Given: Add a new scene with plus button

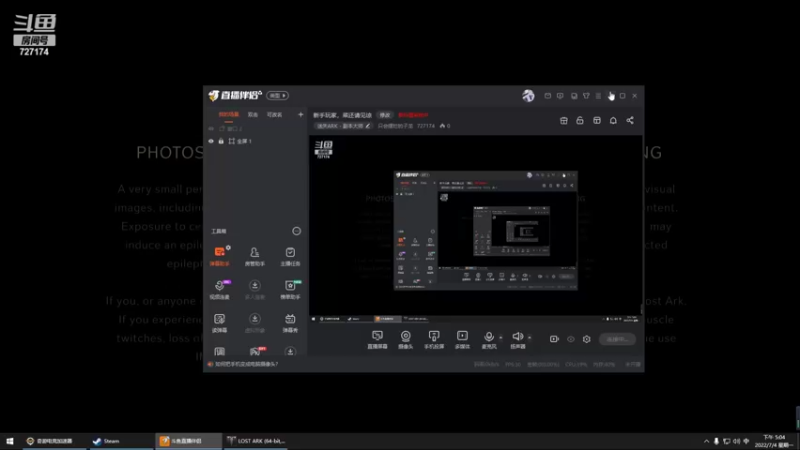Looking at the screenshot, I should pos(300,115).
